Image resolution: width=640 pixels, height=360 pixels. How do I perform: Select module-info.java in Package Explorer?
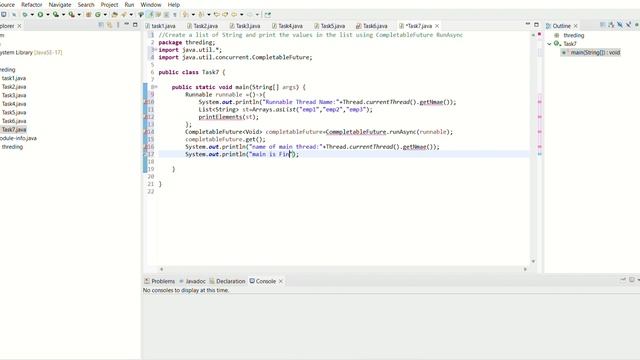pos(18,138)
